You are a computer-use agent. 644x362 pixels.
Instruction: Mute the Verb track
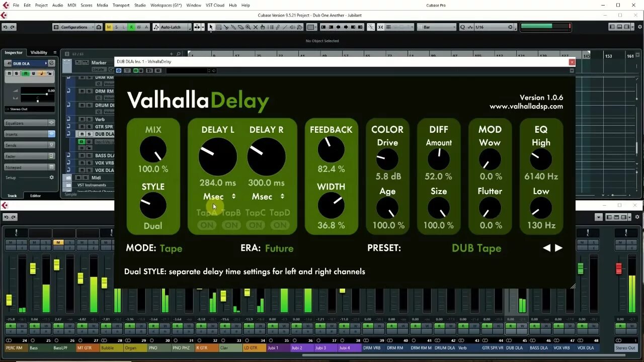click(x=82, y=120)
